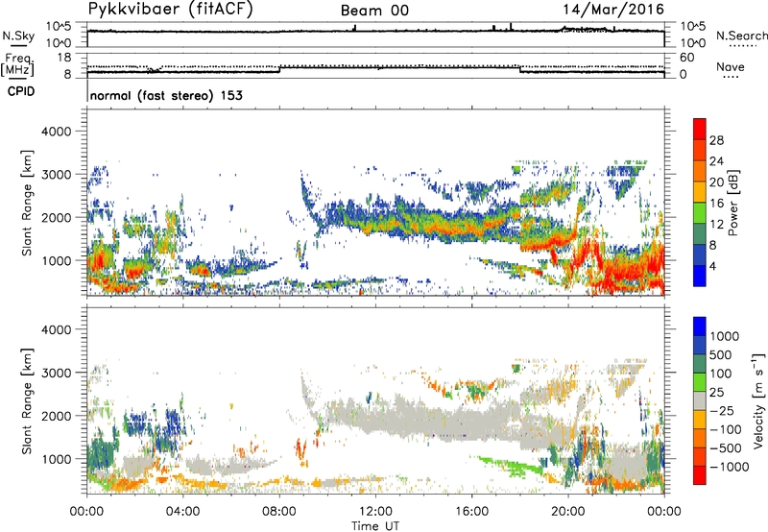Click the "Nave" legend label

coord(731,66)
